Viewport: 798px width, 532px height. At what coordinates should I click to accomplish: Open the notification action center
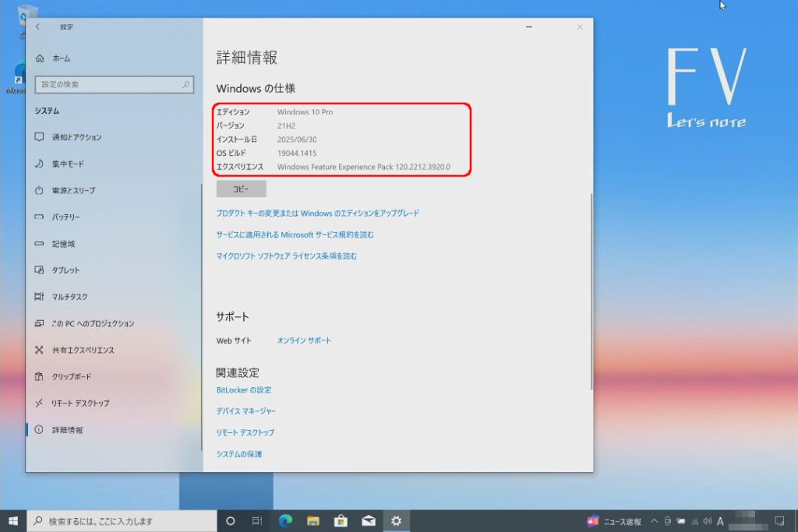(x=779, y=521)
